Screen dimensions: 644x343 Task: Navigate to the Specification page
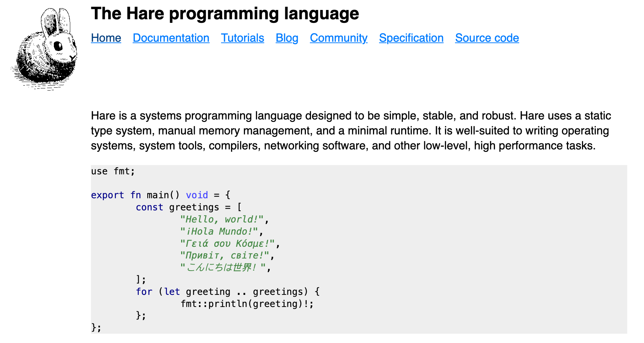tap(411, 38)
